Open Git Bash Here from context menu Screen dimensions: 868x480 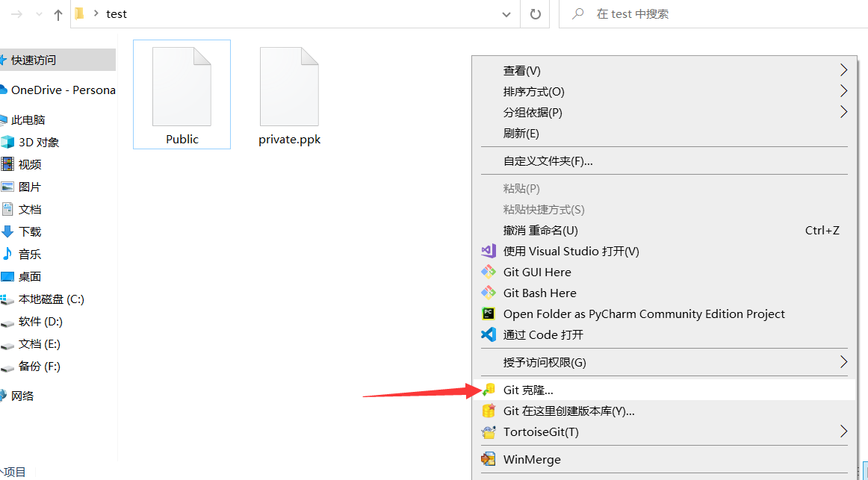[539, 293]
